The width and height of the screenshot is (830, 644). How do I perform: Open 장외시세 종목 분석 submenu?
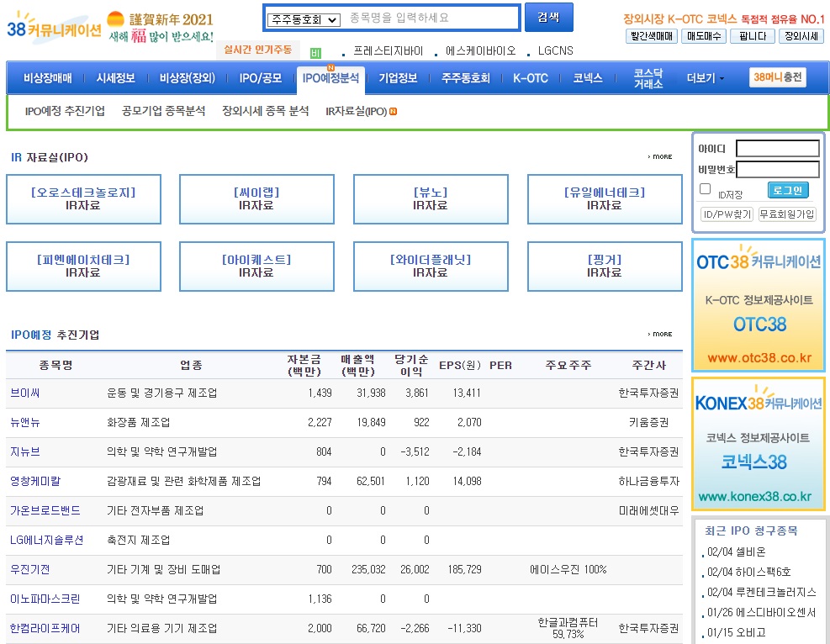pos(265,111)
